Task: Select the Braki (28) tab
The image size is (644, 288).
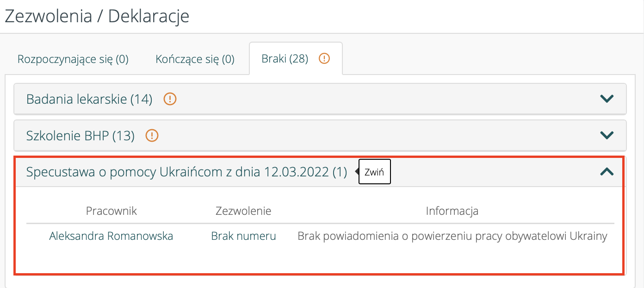Action: click(x=285, y=59)
